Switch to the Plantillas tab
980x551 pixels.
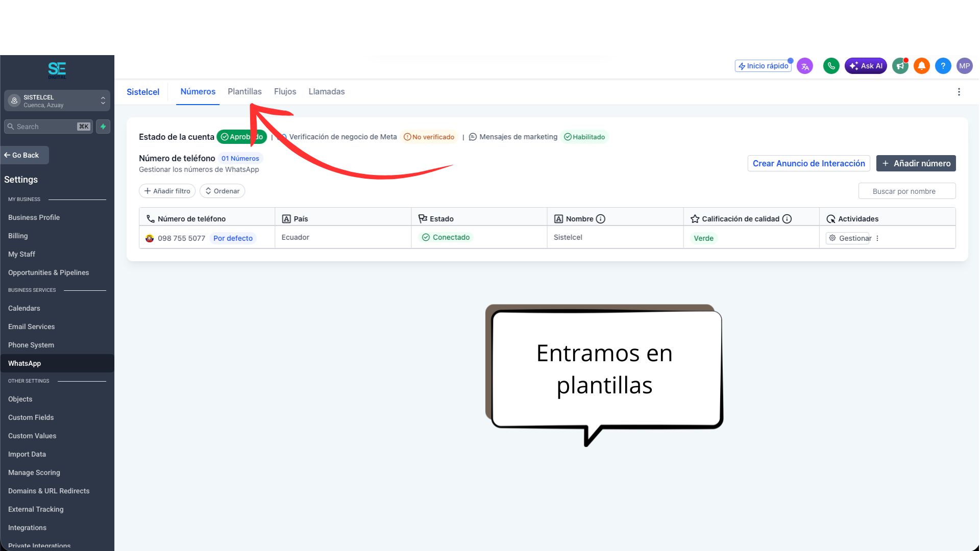[244, 92]
